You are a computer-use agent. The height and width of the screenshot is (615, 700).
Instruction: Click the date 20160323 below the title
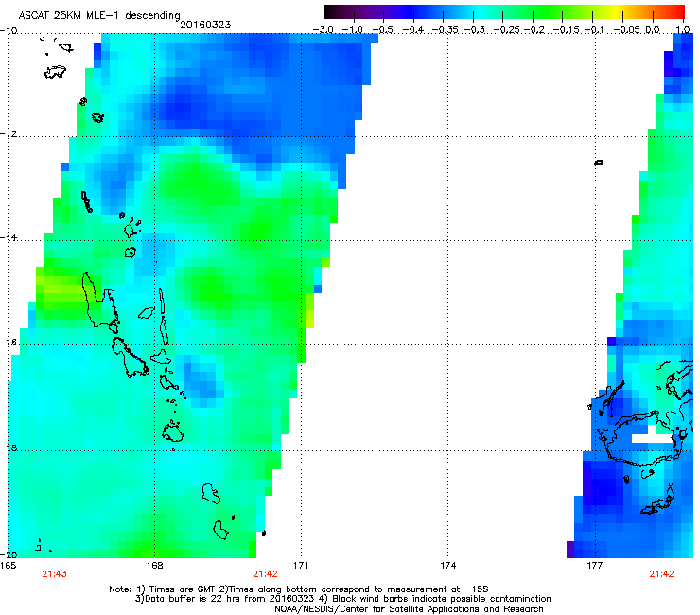point(205,25)
